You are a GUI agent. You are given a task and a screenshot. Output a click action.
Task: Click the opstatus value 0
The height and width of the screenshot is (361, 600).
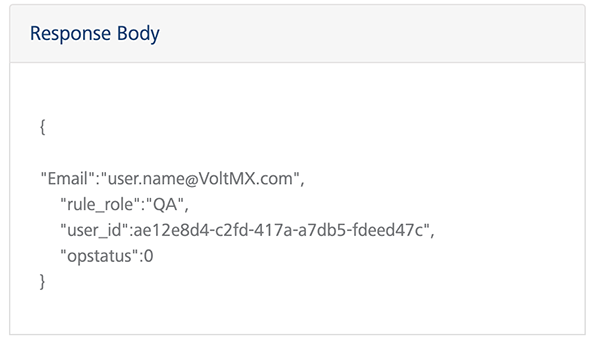(148, 256)
